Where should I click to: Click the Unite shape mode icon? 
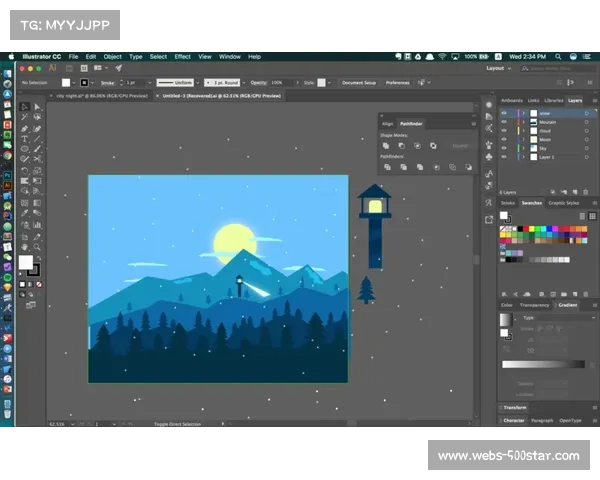click(x=387, y=146)
